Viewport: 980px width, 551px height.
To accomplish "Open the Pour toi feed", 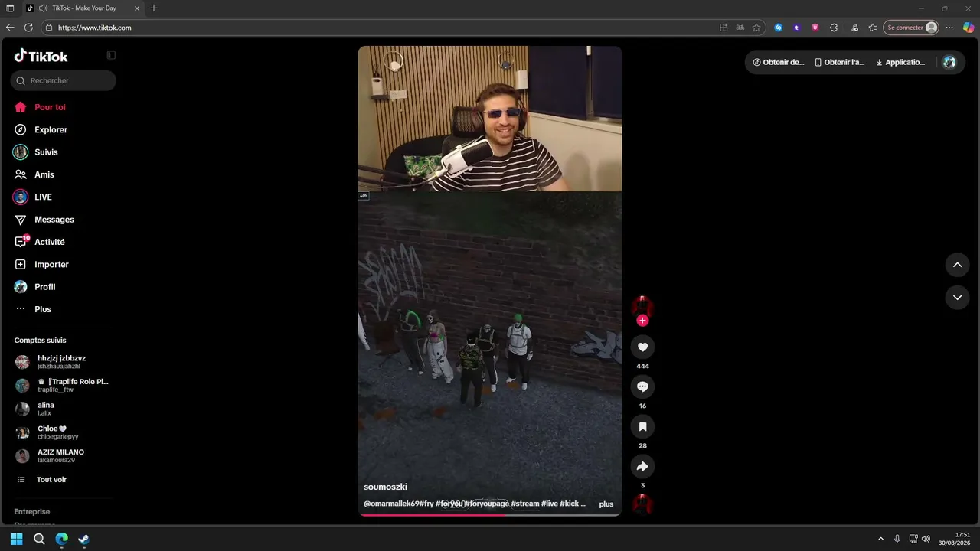I will pyautogui.click(x=50, y=107).
